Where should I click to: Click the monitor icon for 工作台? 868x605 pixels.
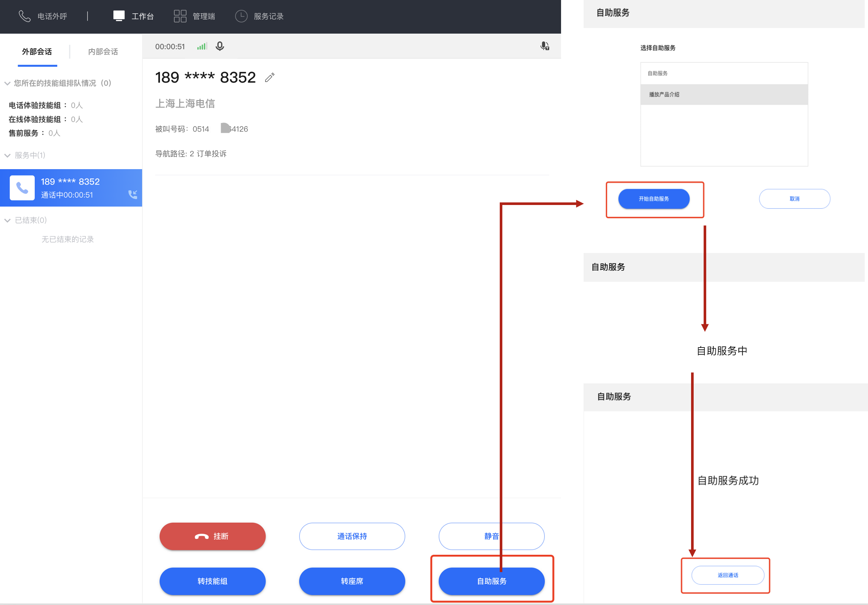click(x=119, y=16)
